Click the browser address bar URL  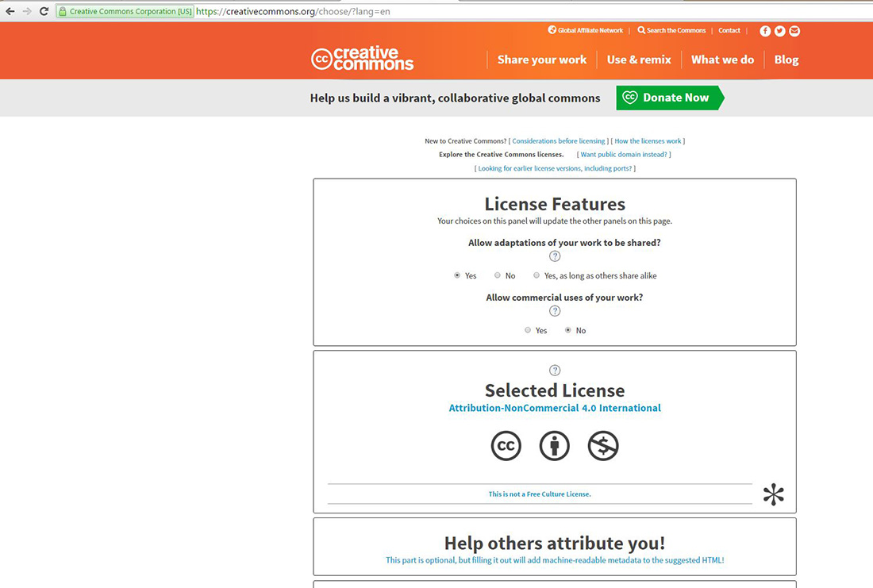(293, 11)
